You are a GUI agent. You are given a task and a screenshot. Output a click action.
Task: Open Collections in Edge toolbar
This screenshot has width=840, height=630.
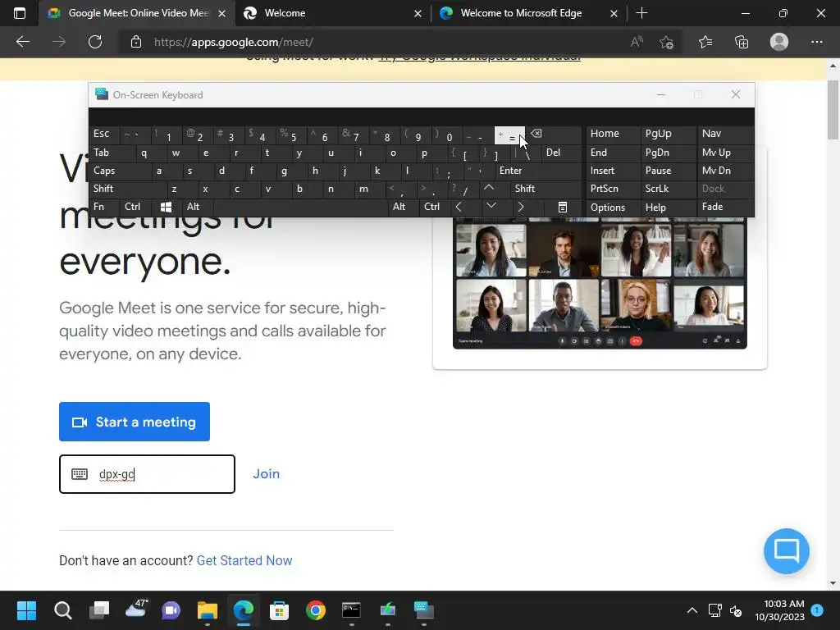pos(742,42)
